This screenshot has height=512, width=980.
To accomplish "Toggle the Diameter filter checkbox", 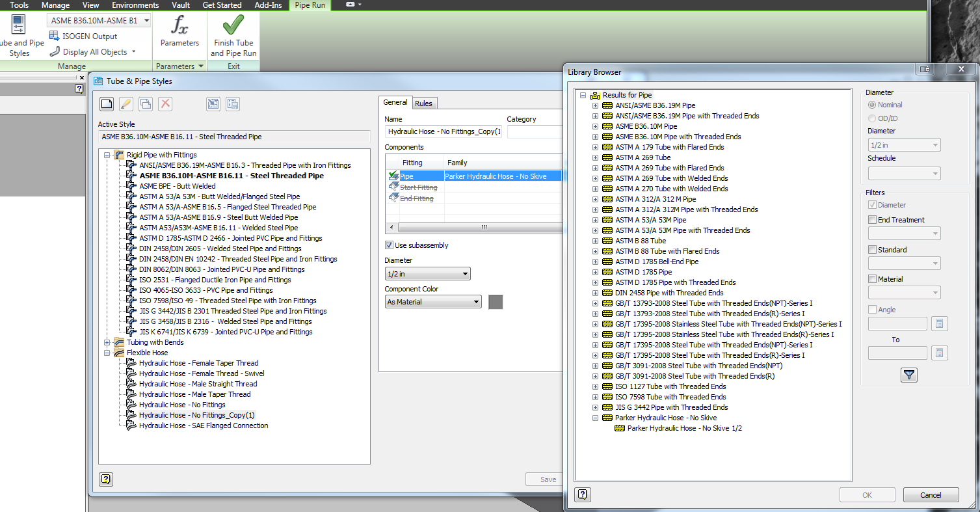I will (x=872, y=205).
